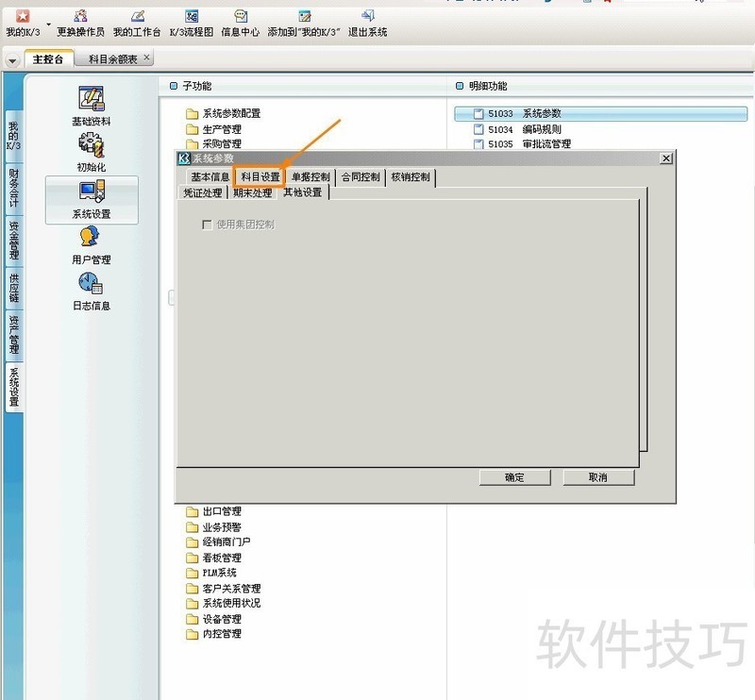Switch to 其他设置 tab in dialog
Screen dimensions: 755x700
[303, 192]
